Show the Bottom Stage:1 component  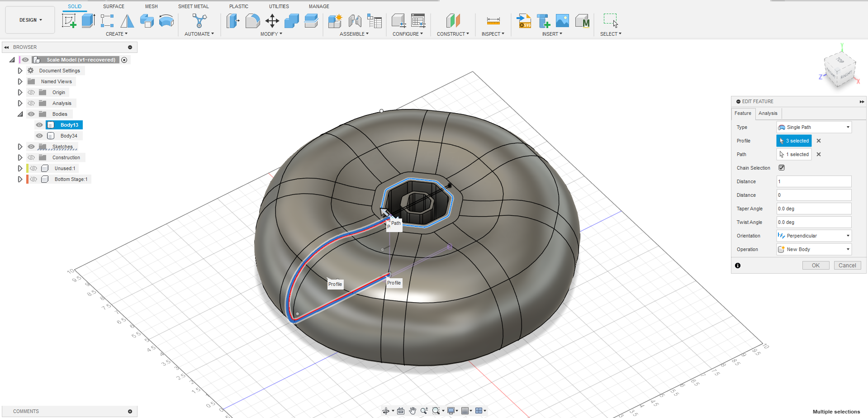[33, 179]
